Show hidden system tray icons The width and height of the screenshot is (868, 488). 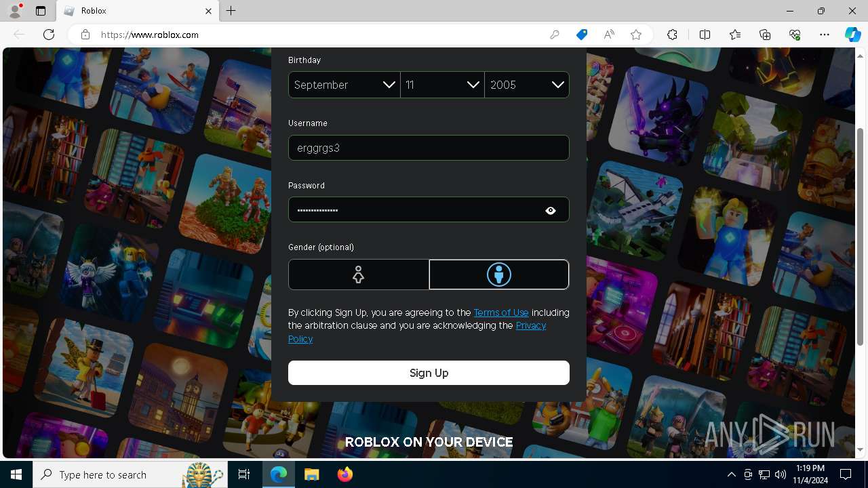click(731, 474)
